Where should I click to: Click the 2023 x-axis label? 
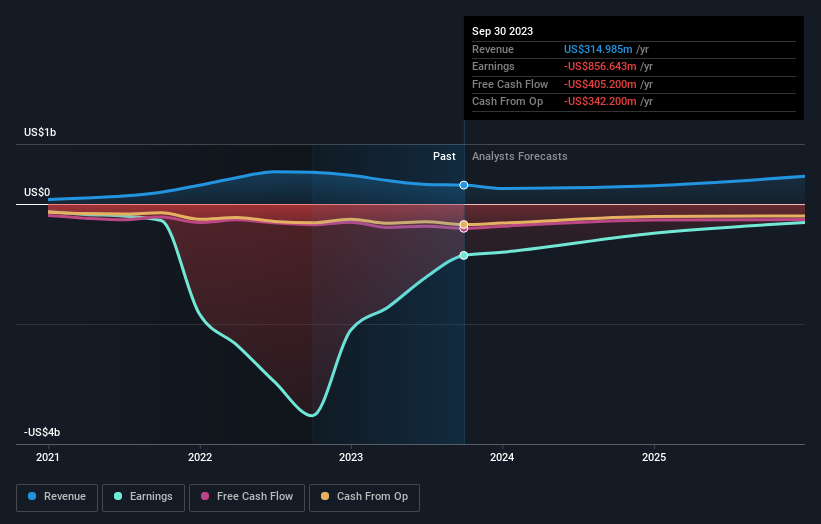coord(351,458)
